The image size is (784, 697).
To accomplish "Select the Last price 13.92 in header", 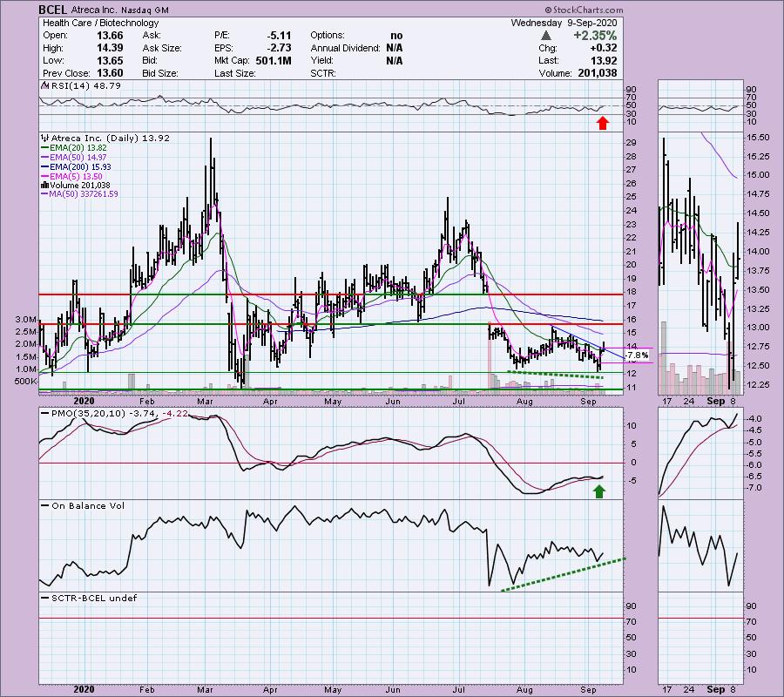I will 604,60.
